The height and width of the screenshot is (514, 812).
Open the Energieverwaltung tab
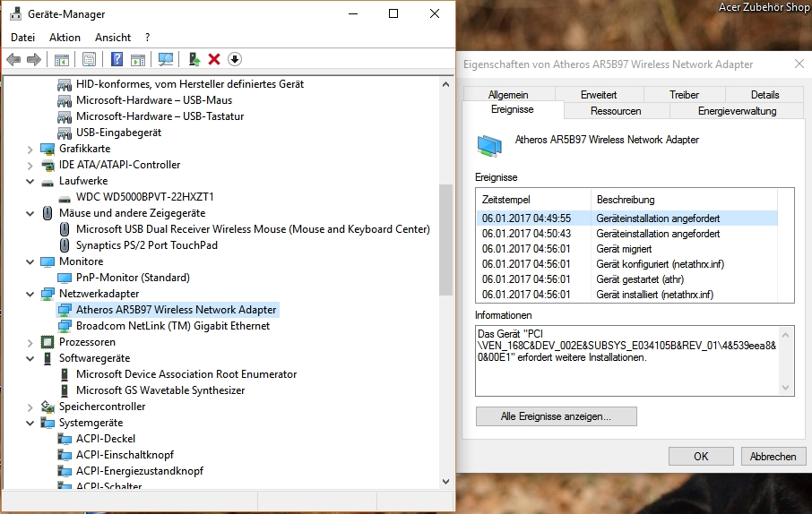(736, 111)
